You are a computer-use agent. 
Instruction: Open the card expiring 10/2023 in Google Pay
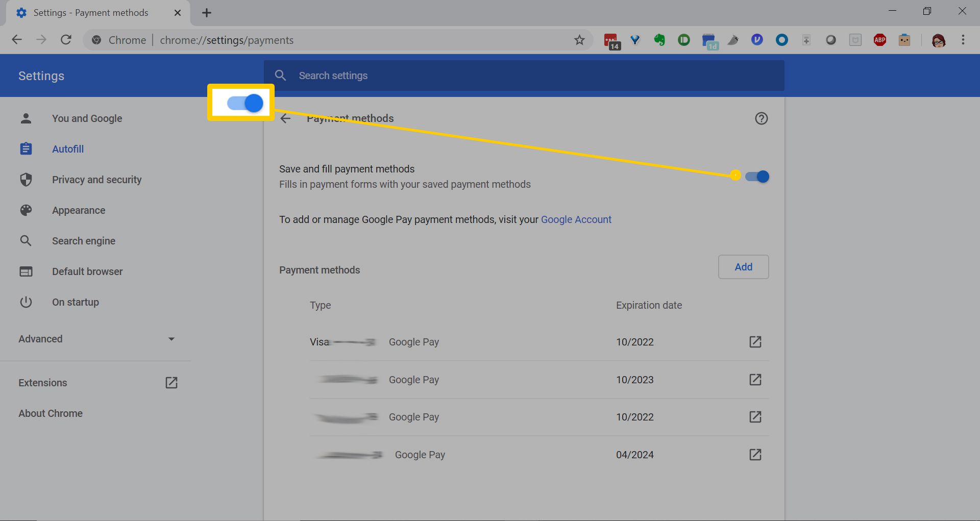coord(755,380)
